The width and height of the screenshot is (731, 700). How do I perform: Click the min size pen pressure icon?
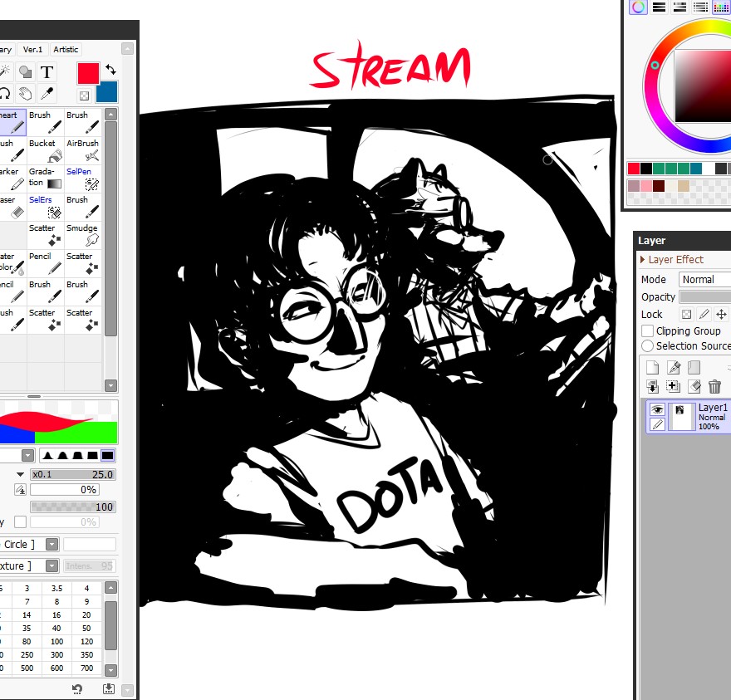pyautogui.click(x=20, y=489)
